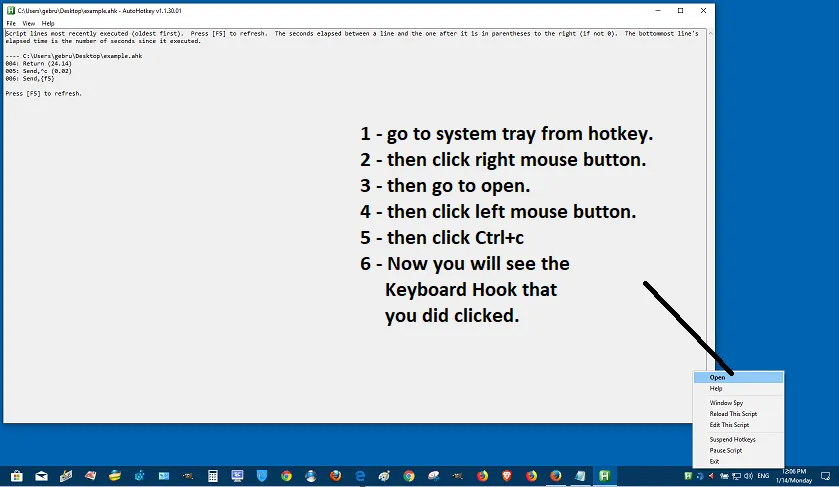Screen dimensions: 839x487
Task: Open the SC monitor app in taskbar
Action: [237, 475]
